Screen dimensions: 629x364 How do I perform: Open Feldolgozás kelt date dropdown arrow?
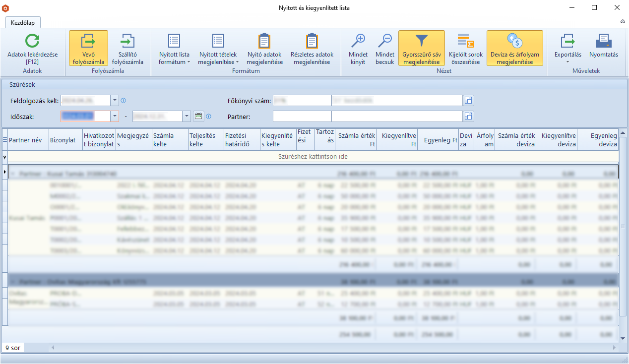click(x=115, y=101)
